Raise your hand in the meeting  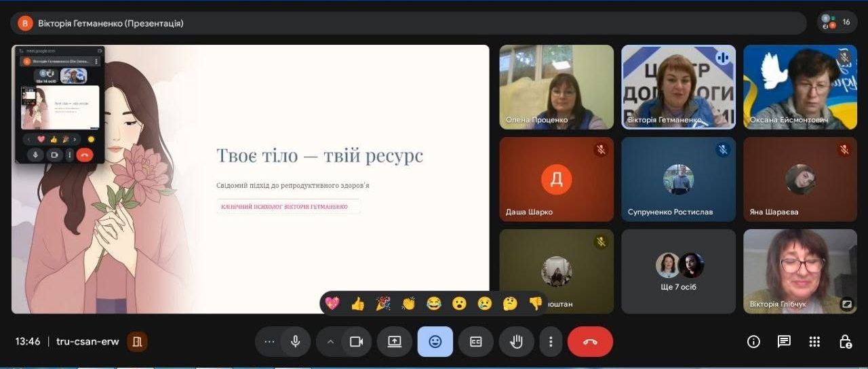pyautogui.click(x=517, y=341)
